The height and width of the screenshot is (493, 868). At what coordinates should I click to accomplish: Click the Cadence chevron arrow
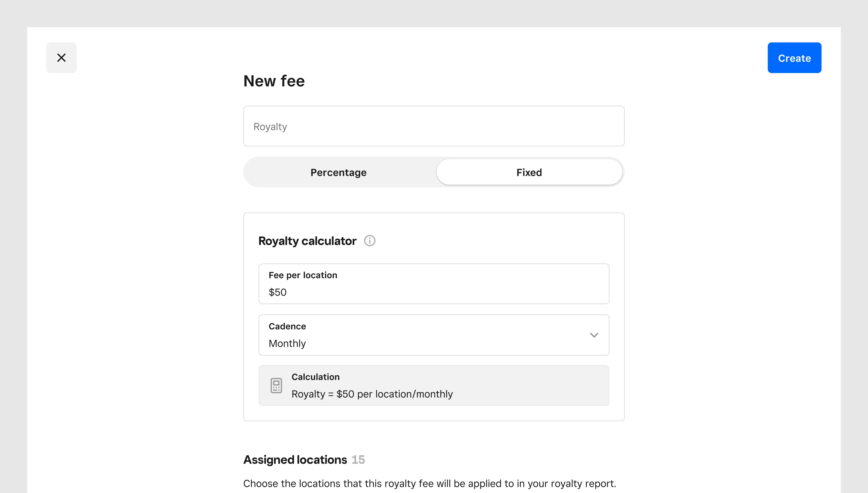[x=594, y=335]
